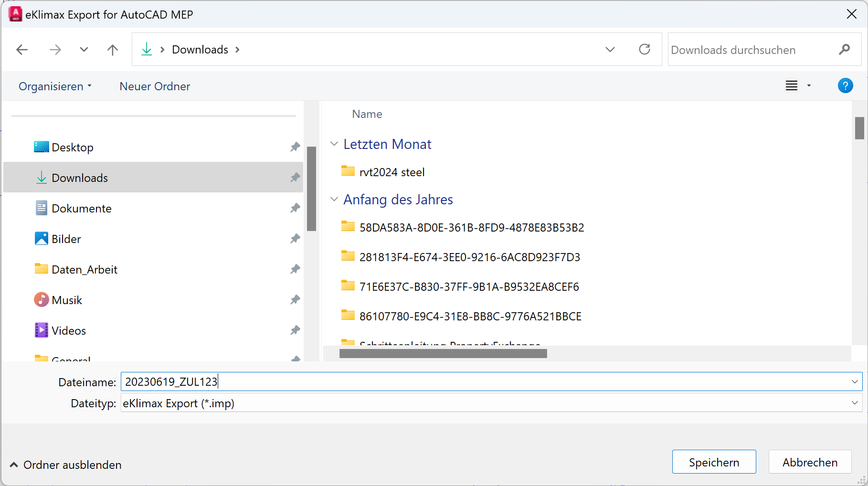Click folder icon of 86107780 folder

(x=348, y=315)
